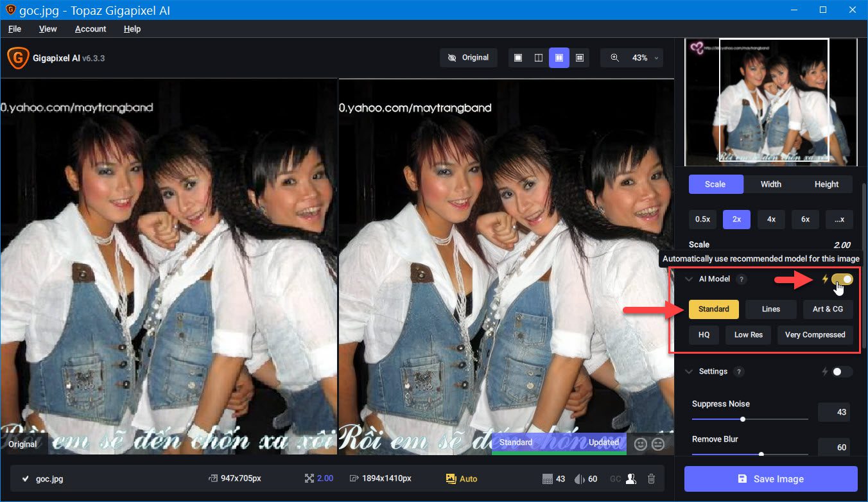The width and height of the screenshot is (868, 502).
Task: Select the Low Res model
Action: click(x=749, y=335)
